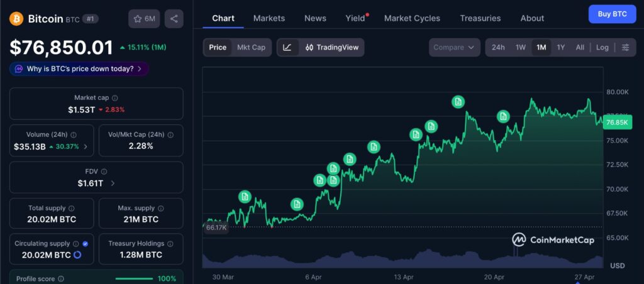Open the share icon button
644x284 pixels.
click(x=174, y=19)
